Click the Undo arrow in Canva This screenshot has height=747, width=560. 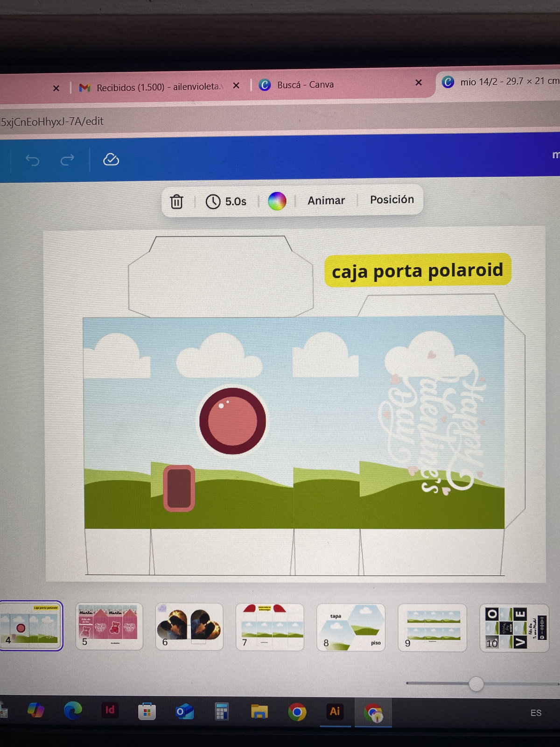32,161
